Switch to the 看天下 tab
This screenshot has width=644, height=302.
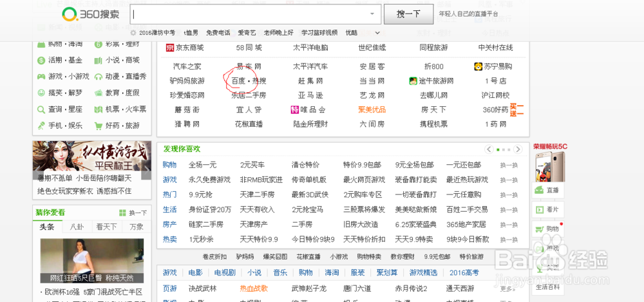click(x=106, y=227)
